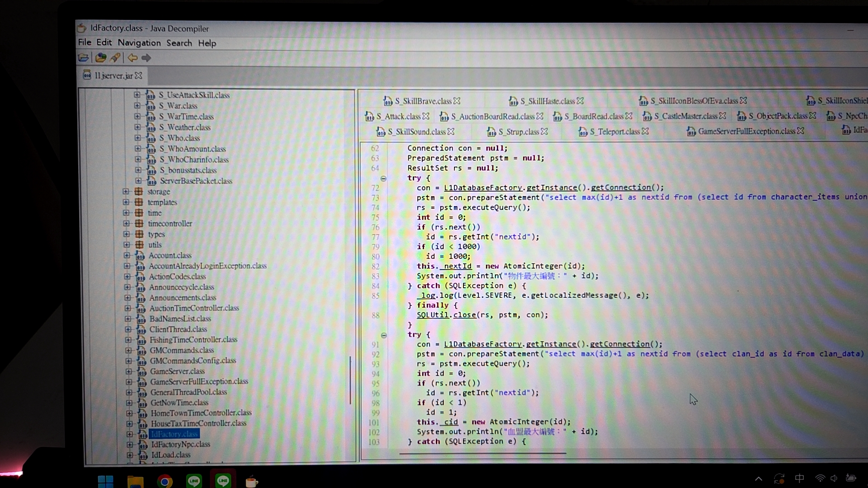
Task: Open File Explorer from the taskbar
Action: coord(135,482)
